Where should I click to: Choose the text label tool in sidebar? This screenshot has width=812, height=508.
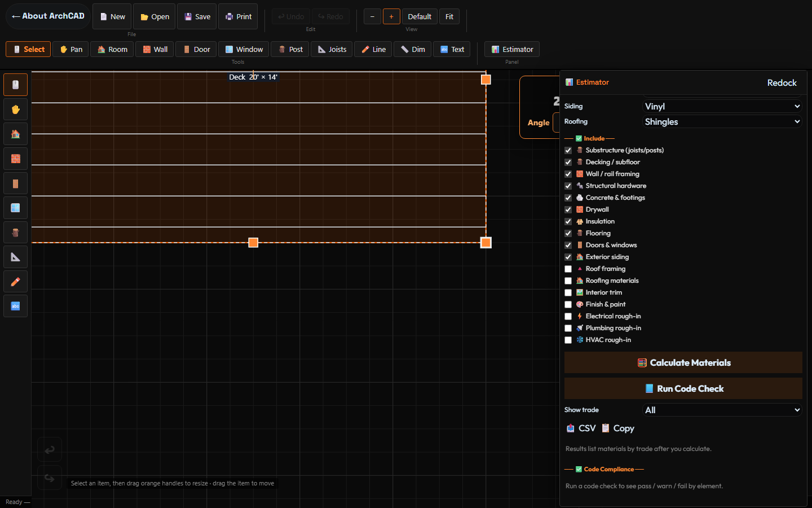pyautogui.click(x=15, y=306)
